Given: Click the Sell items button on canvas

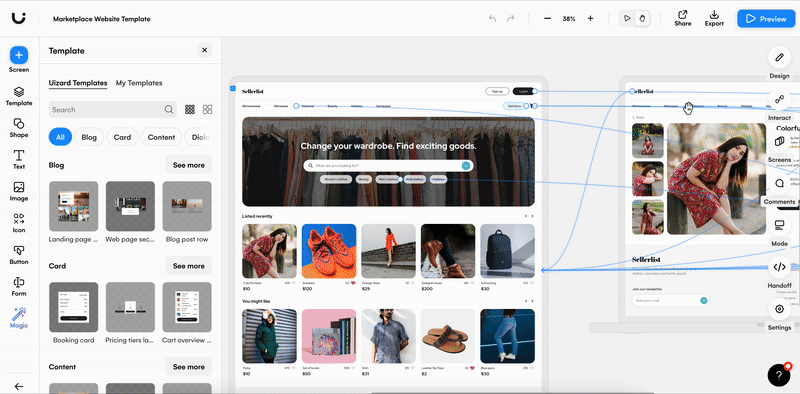Looking at the screenshot, I should 514,106.
